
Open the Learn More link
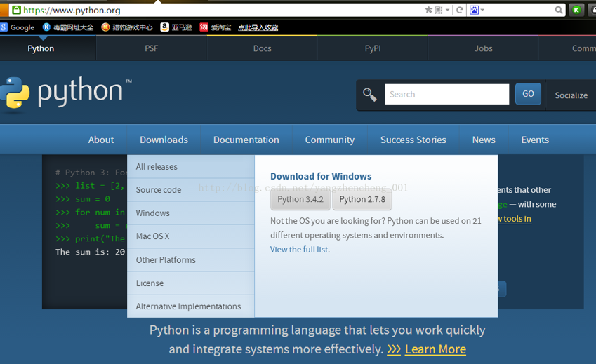[435, 349]
